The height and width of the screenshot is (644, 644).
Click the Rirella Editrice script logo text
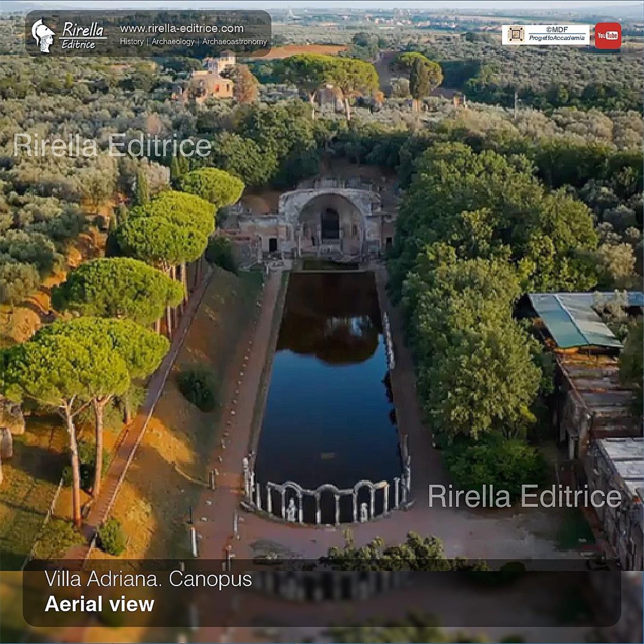(x=82, y=36)
